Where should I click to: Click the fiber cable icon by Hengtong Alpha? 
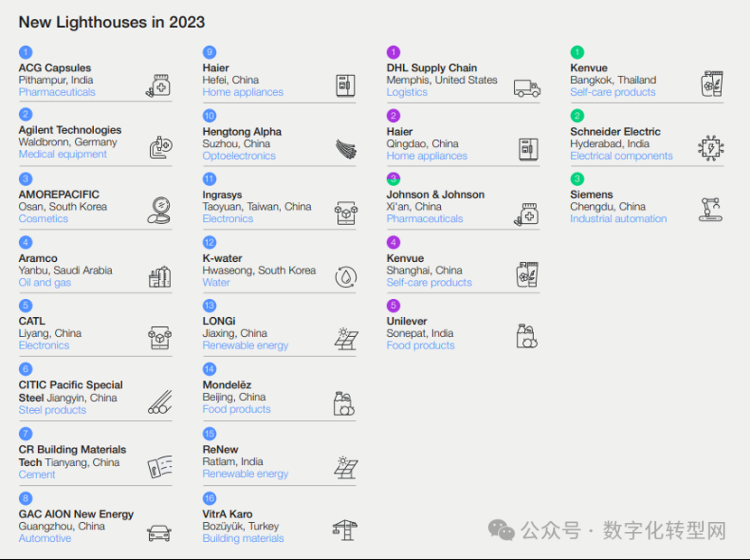coord(345,149)
